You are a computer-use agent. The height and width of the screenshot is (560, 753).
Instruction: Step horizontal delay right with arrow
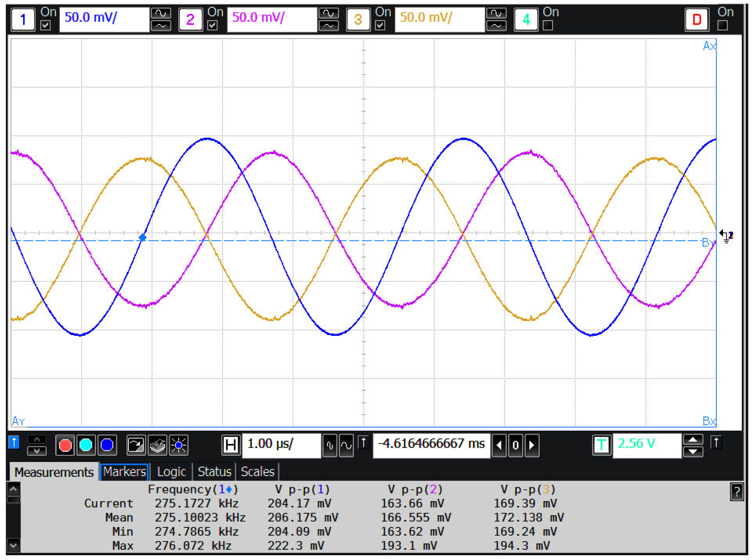532,445
